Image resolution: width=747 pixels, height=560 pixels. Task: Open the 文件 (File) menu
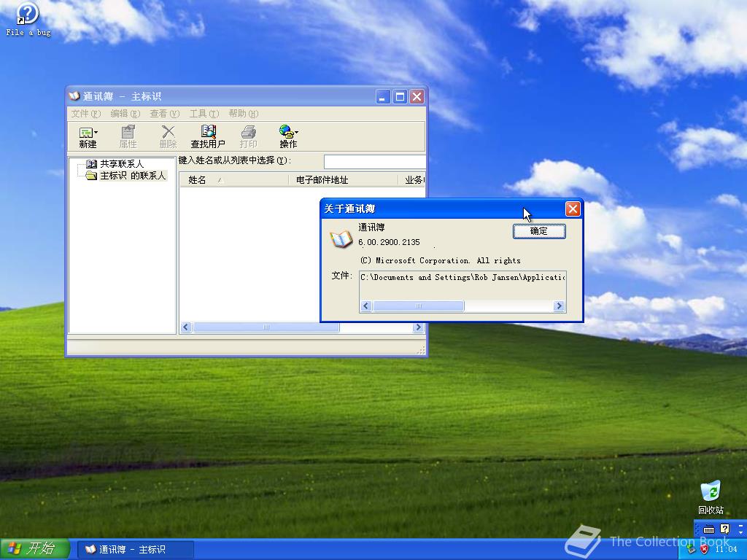(86, 113)
